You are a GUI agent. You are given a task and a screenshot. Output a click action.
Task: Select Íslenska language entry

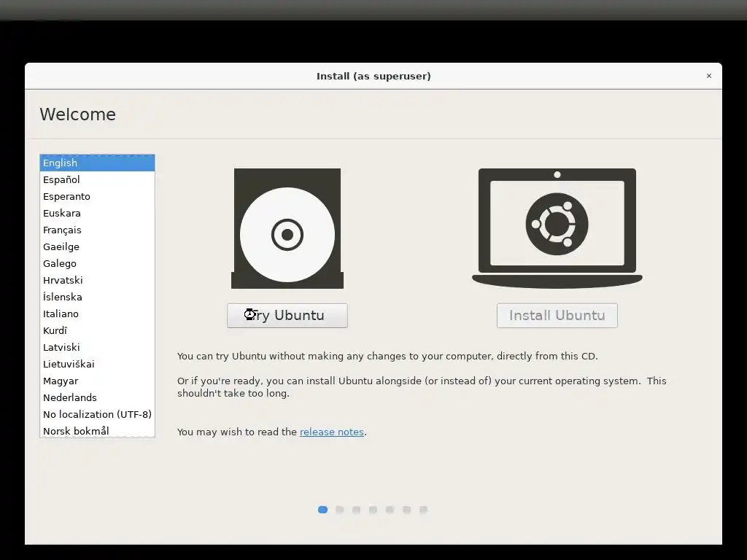(97, 297)
